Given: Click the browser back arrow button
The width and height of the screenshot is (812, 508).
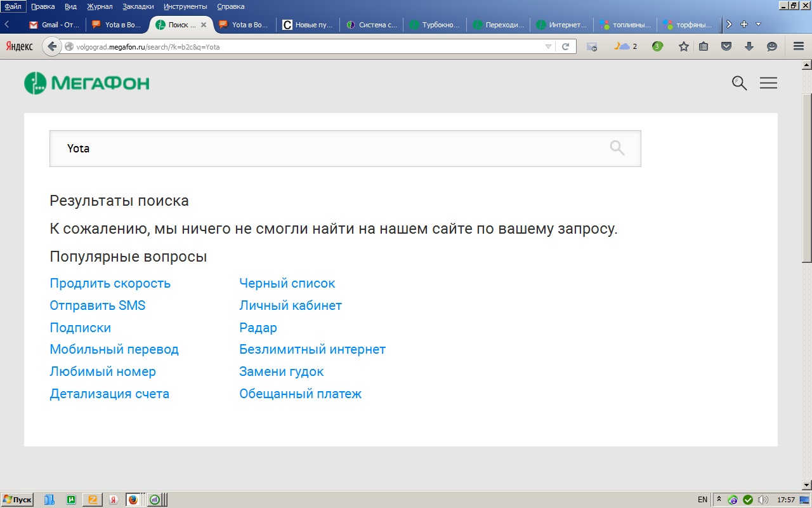Looking at the screenshot, I should pyautogui.click(x=52, y=46).
